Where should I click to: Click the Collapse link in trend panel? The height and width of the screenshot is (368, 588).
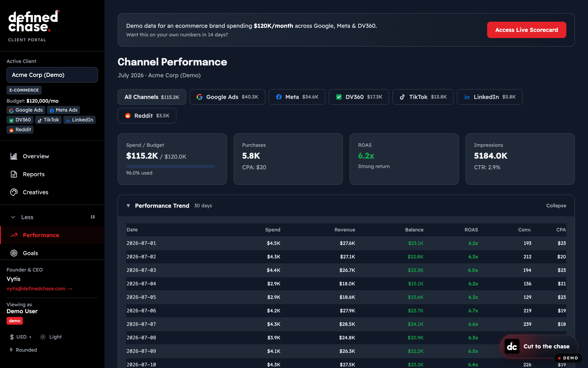556,206
